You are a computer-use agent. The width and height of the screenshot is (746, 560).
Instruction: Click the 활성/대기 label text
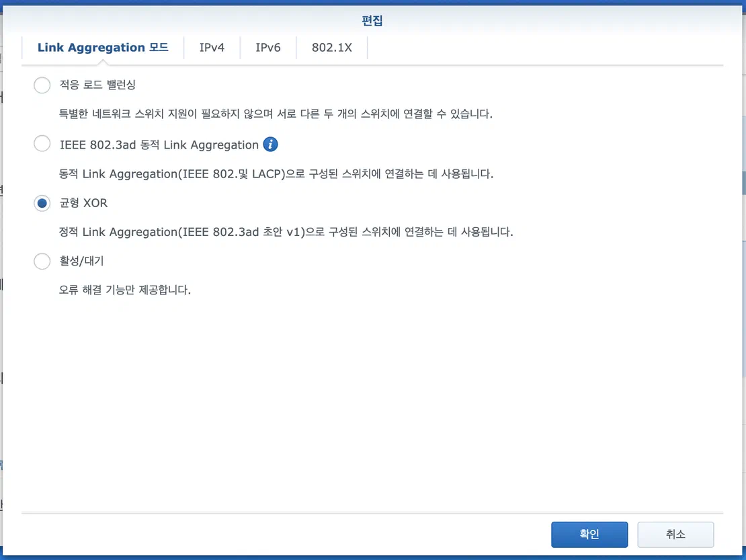pyautogui.click(x=81, y=261)
